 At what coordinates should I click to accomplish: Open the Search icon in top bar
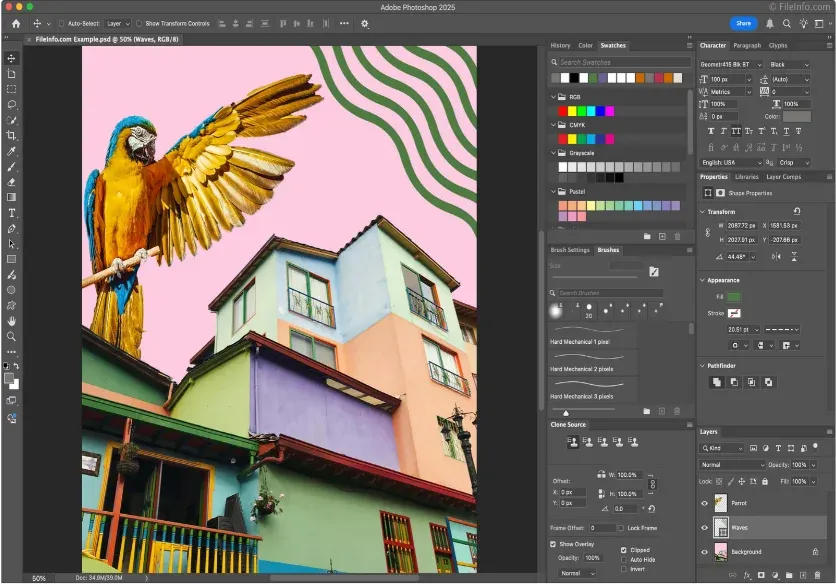[786, 23]
